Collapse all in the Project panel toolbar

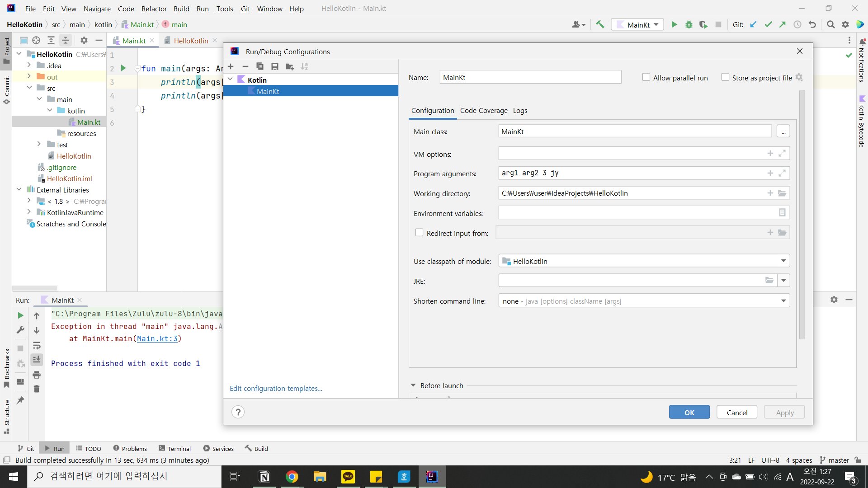click(66, 40)
